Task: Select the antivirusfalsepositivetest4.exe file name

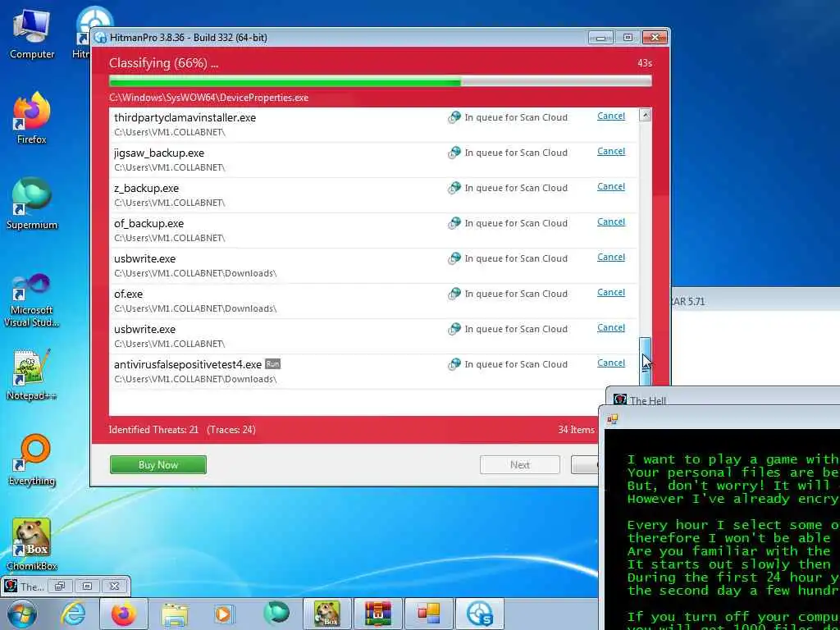Action: point(188,365)
